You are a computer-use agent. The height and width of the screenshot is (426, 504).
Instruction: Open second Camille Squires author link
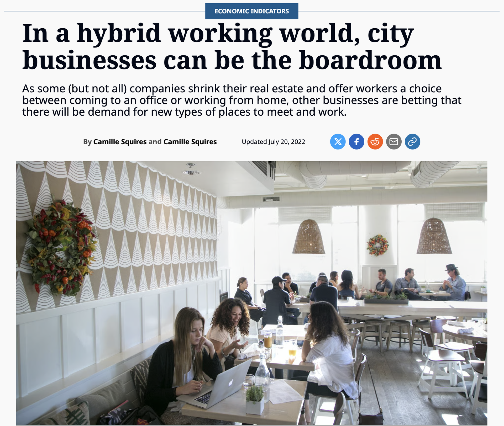[x=190, y=142]
